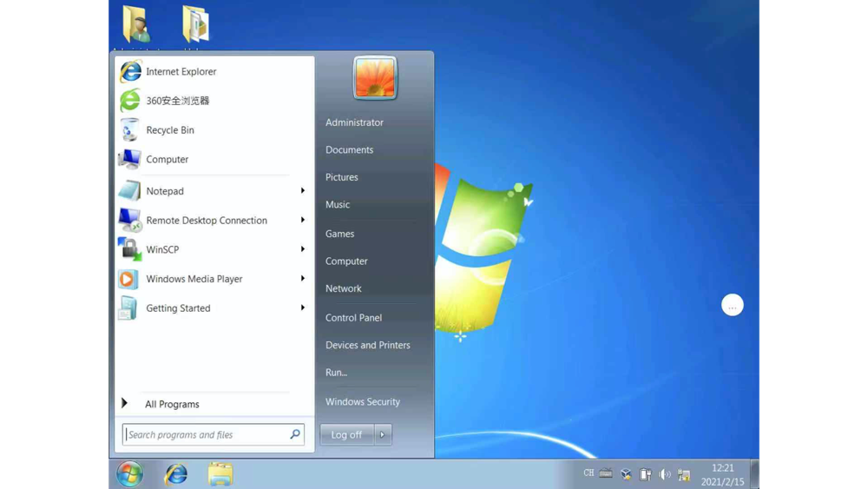Open the on-screen keyboard tray icon

(x=606, y=473)
